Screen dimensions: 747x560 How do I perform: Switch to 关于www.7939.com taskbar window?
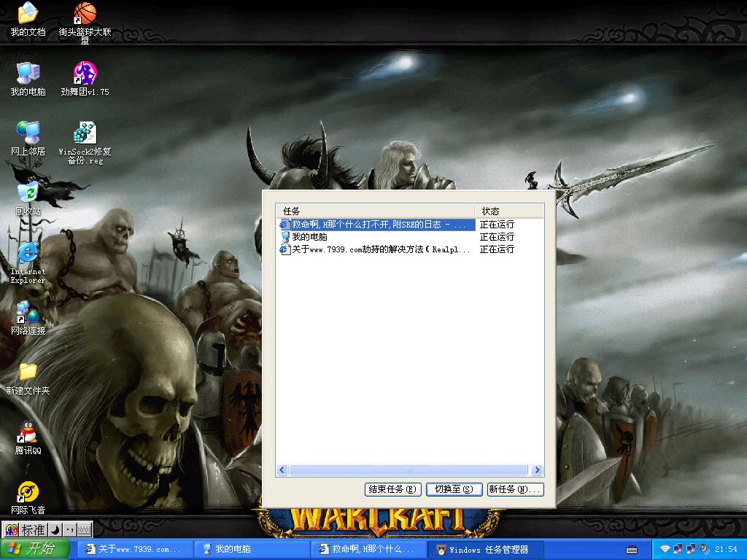click(134, 550)
